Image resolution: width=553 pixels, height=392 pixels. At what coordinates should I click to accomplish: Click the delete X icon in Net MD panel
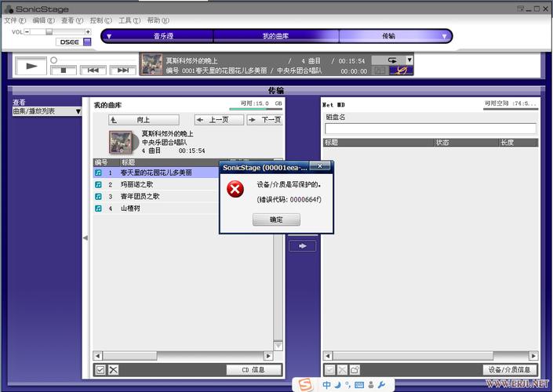(x=343, y=370)
